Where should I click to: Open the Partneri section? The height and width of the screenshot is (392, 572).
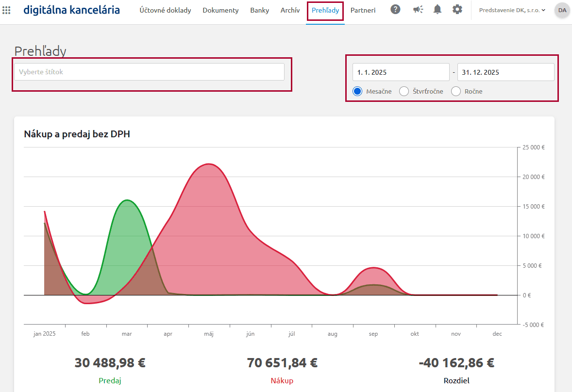[x=363, y=10]
